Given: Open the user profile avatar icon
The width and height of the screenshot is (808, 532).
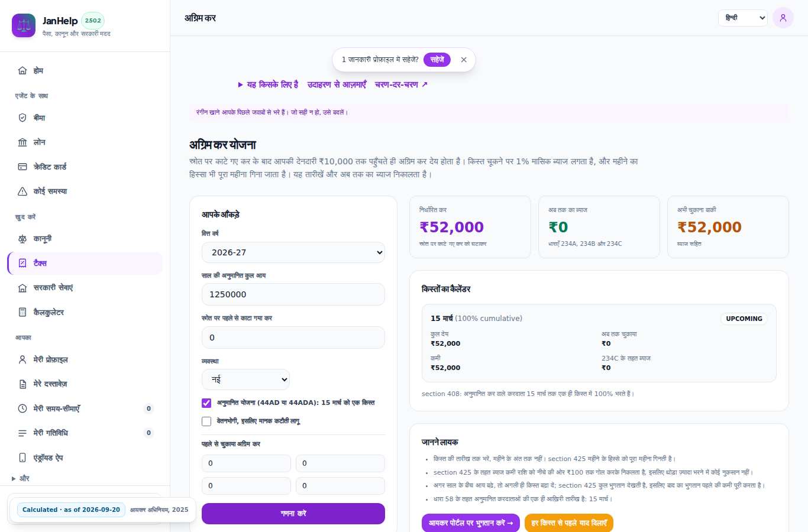Looking at the screenshot, I should pyautogui.click(x=783, y=18).
